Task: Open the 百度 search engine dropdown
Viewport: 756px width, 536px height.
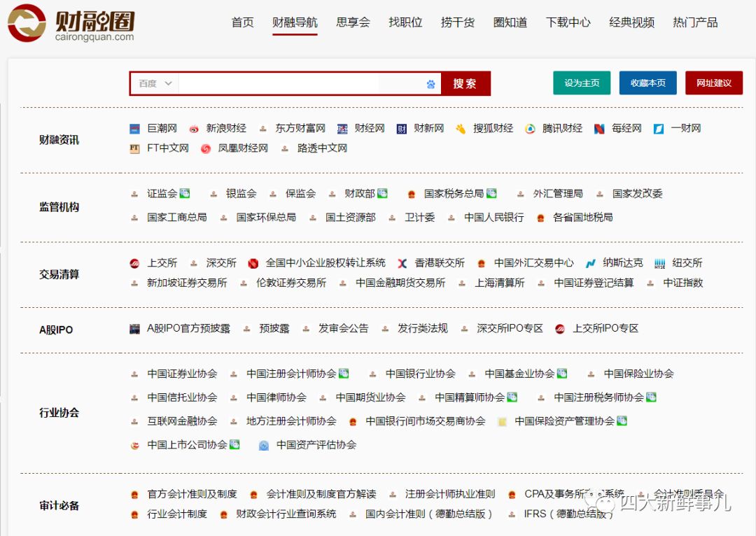Action: (155, 83)
